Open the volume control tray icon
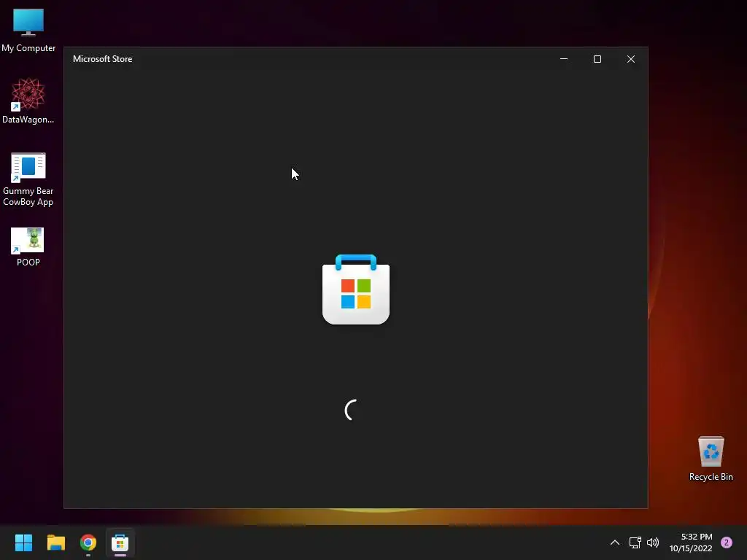The width and height of the screenshot is (747, 560). click(x=653, y=542)
